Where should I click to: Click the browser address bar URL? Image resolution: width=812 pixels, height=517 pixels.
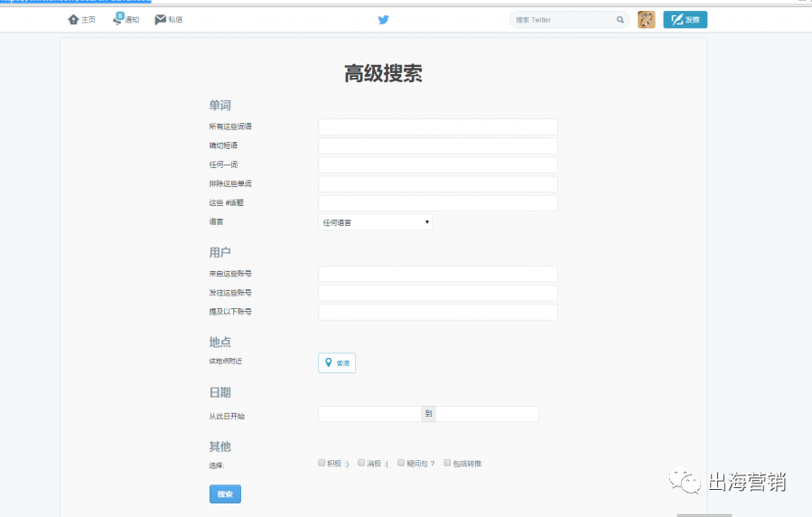(x=76, y=1)
